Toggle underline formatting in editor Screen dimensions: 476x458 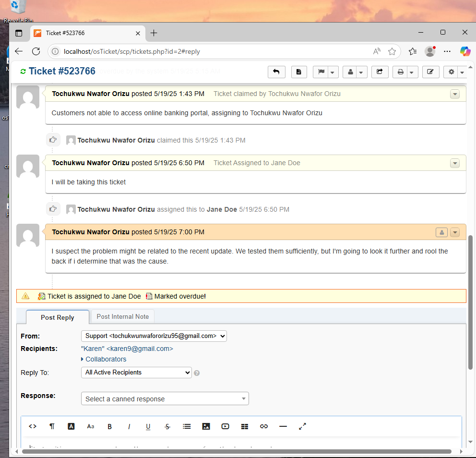[148, 426]
